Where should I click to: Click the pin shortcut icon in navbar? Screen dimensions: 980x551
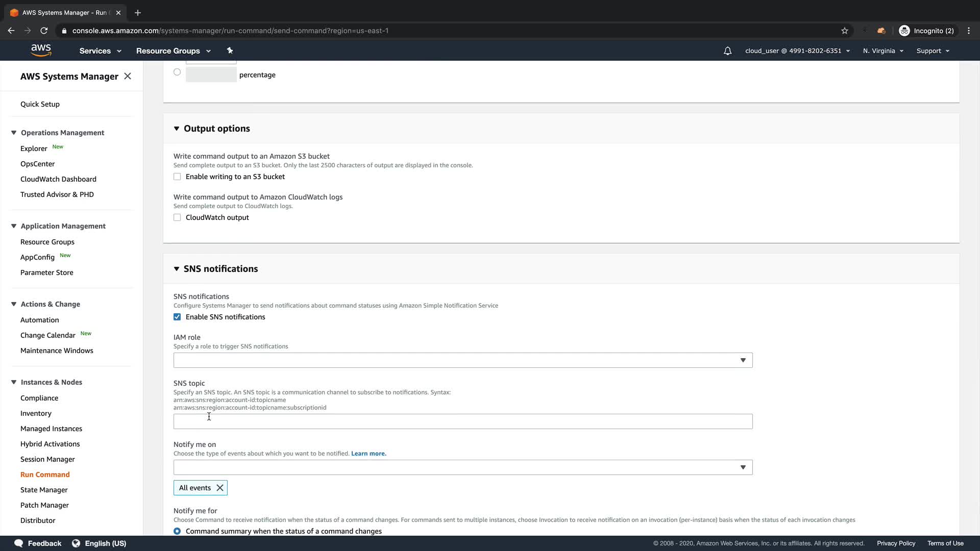(230, 51)
